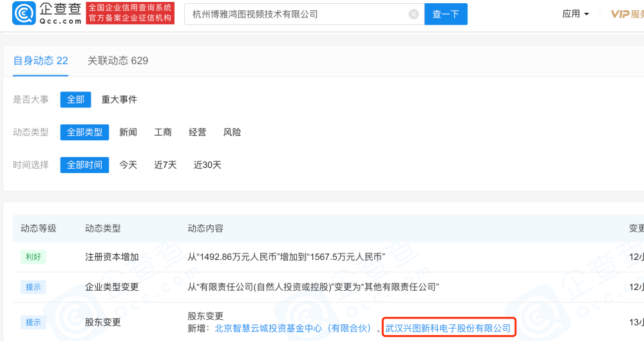Switch to the 自身动态 22 tab

tap(41, 60)
